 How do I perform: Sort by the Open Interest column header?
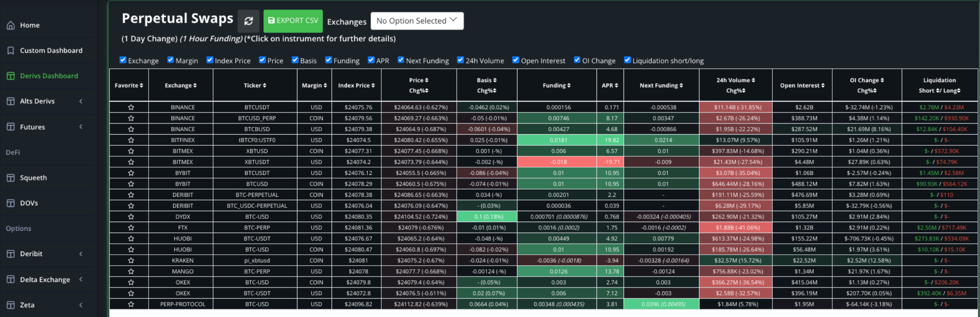coord(802,85)
